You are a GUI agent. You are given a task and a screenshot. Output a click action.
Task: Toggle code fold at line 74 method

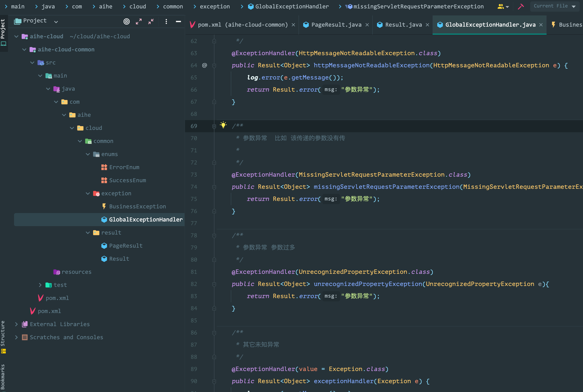click(x=214, y=187)
